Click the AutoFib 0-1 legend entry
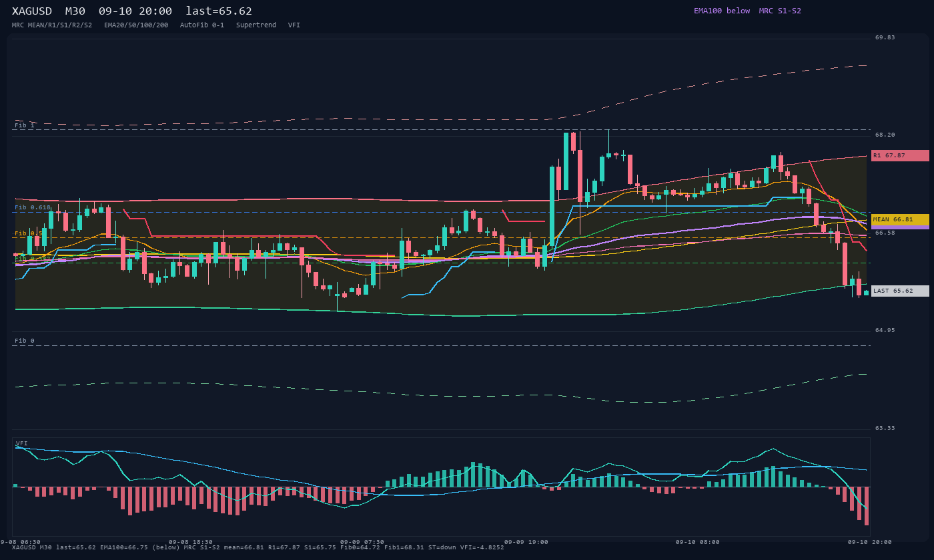This screenshot has height=560, width=934. pyautogui.click(x=202, y=25)
